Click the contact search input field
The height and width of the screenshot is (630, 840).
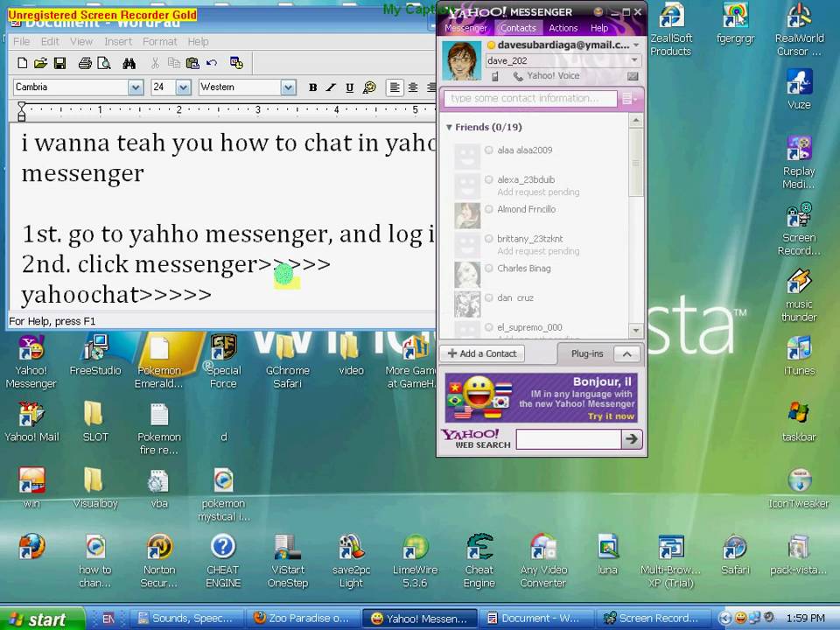530,99
